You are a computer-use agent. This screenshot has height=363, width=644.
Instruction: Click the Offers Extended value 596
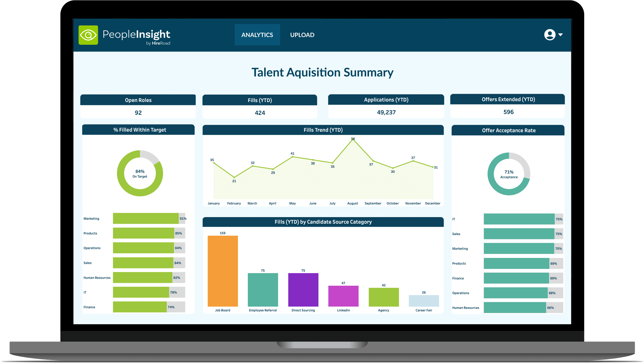click(x=508, y=112)
